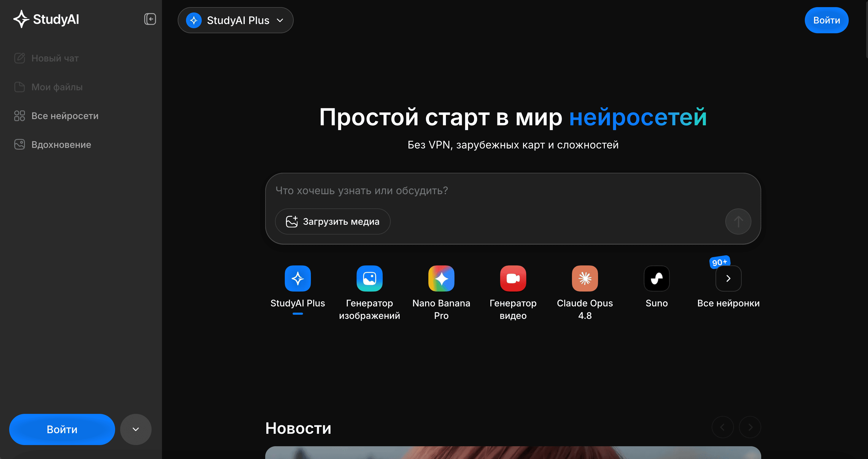Select the Claude Opus 4.8 icon
This screenshot has height=459, width=868.
pos(585,278)
